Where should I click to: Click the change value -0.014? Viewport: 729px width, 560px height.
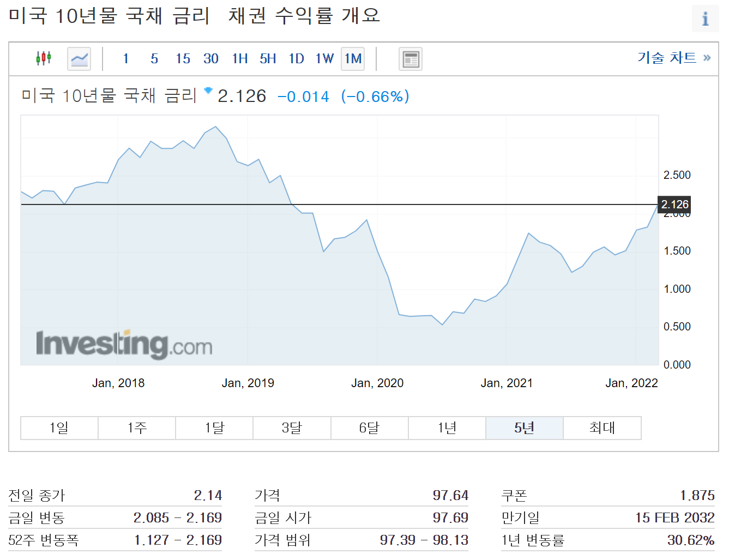tap(304, 97)
